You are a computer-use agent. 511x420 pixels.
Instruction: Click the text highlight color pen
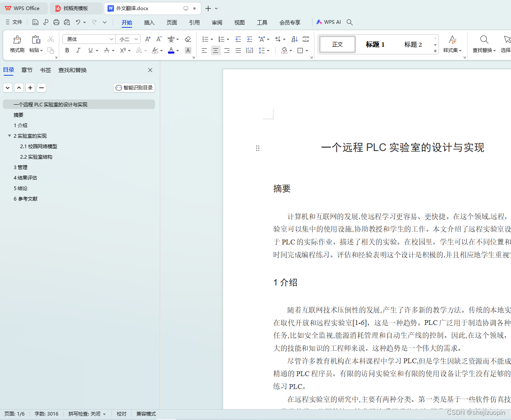[155, 50]
